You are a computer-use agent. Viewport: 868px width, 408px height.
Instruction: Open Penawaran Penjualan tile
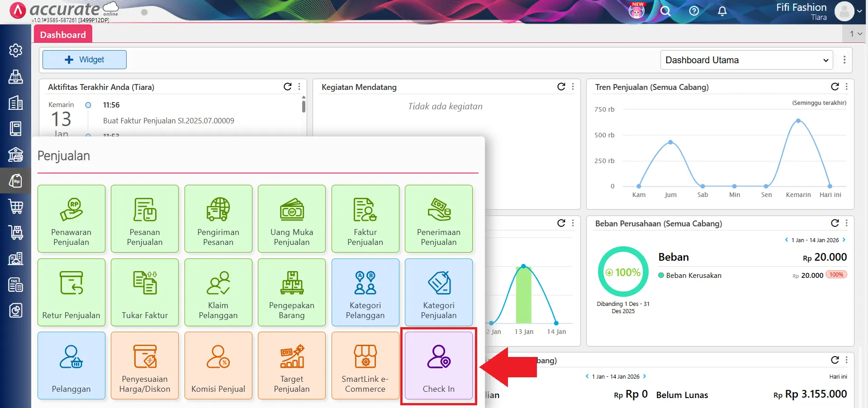(71, 219)
